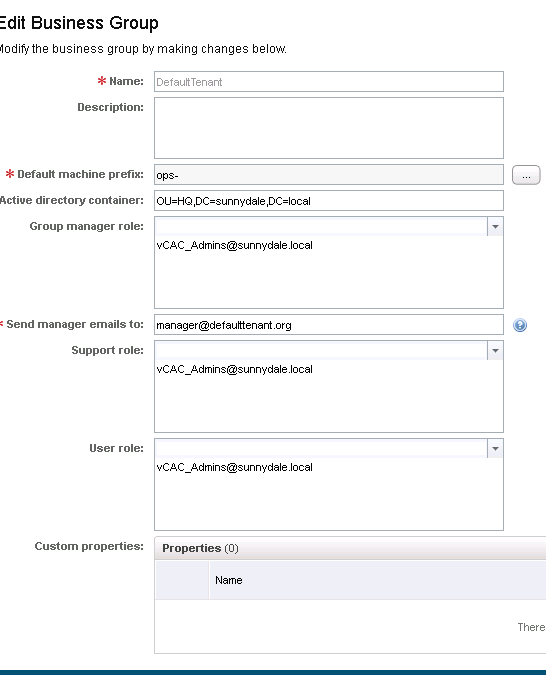Click the User role search input

coord(321,449)
